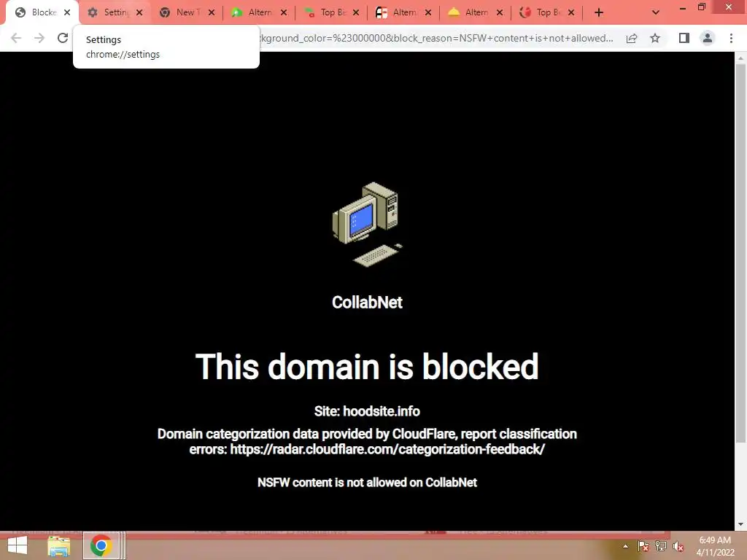Screen dimensions: 747x560
Task: Open network status tray icon
Action: tap(661, 546)
